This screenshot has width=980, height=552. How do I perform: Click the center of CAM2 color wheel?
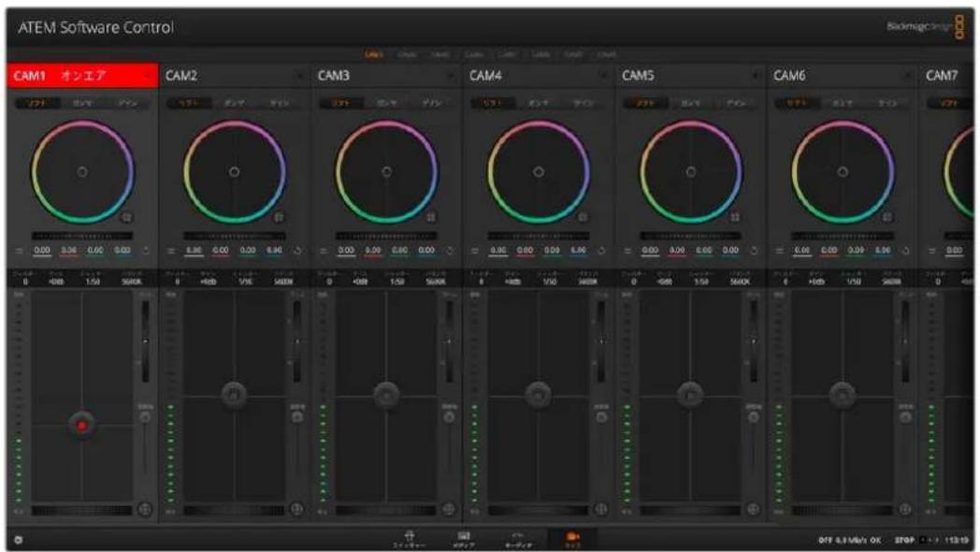[234, 171]
